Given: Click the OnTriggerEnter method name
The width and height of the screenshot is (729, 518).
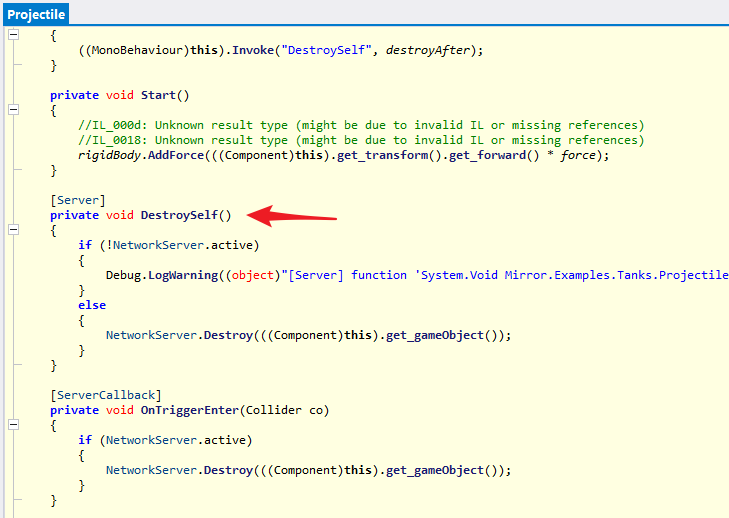Looking at the screenshot, I should 190,410.
